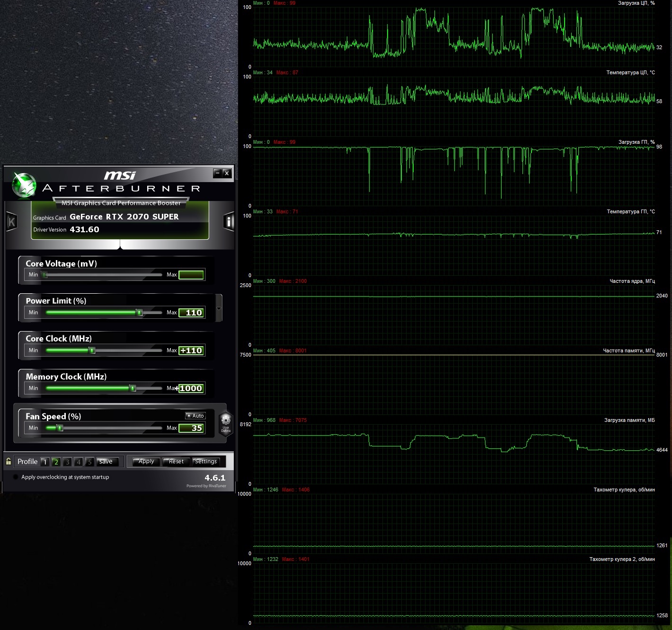Select profile slot 4
Viewport: 672px width, 630px height.
click(78, 462)
